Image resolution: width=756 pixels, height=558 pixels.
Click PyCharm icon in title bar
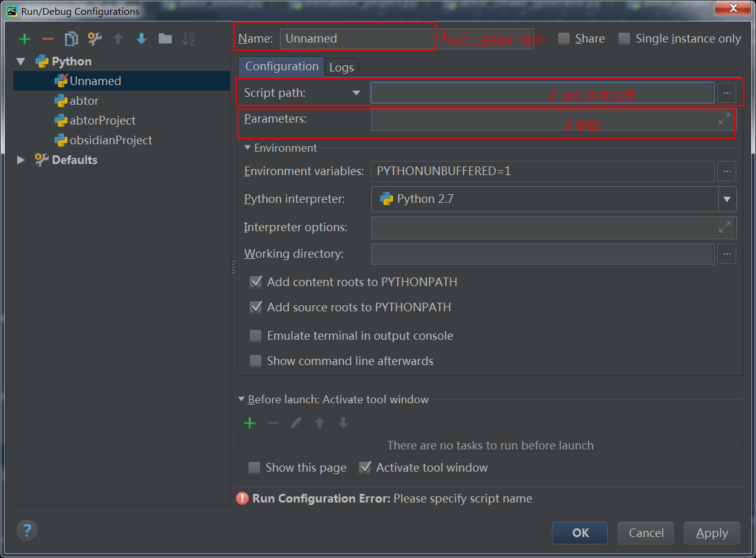[11, 10]
